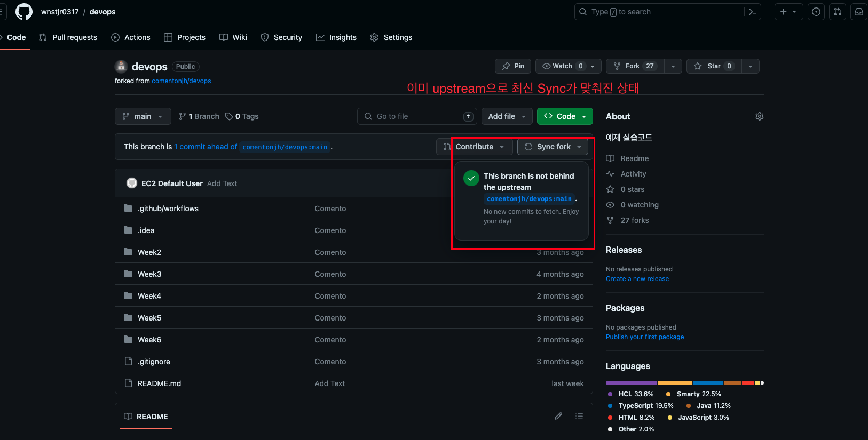
Task: Open the Activity link in About
Action: point(626,174)
